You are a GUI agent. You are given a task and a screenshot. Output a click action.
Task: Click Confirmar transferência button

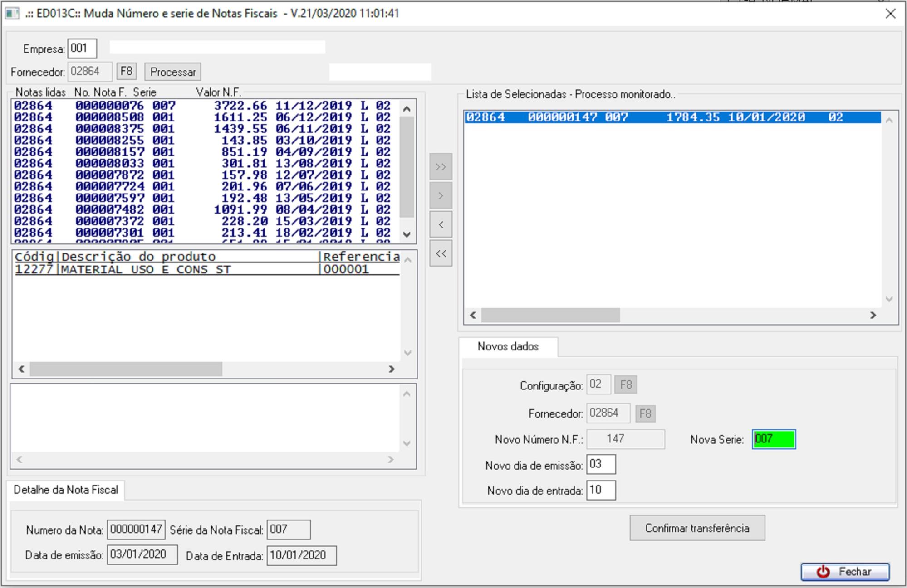click(x=697, y=528)
